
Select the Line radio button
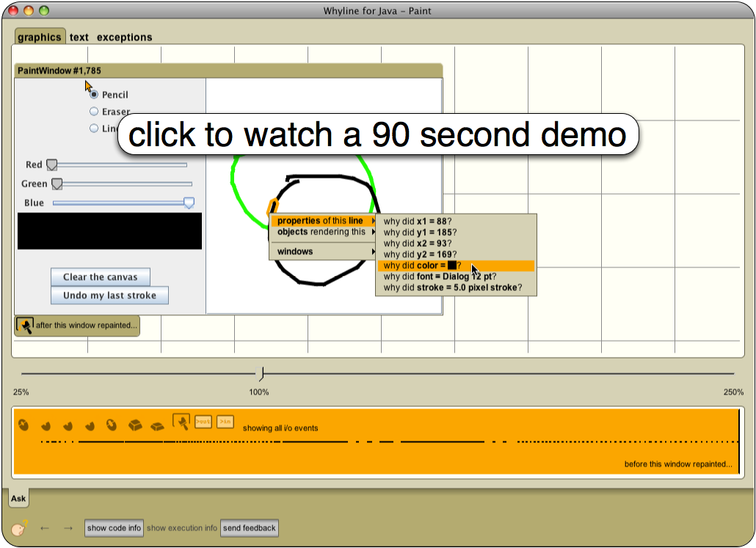(94, 129)
